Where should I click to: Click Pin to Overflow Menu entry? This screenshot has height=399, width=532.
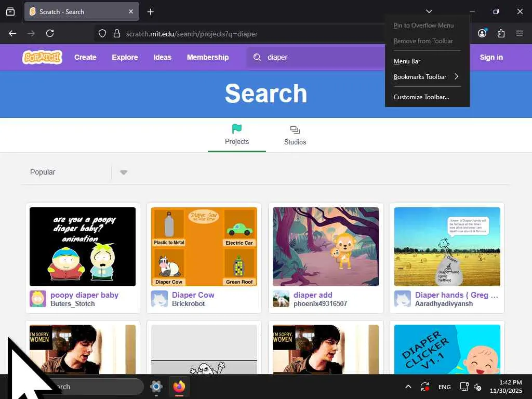click(427, 25)
